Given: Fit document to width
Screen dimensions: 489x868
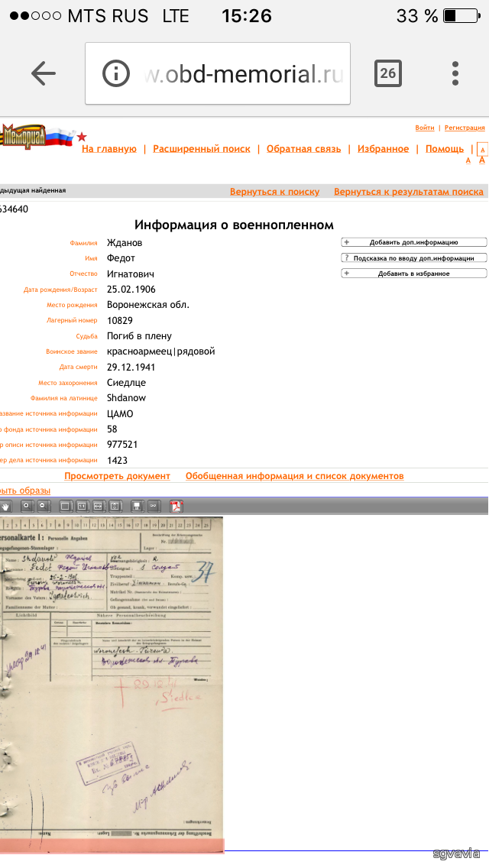Looking at the screenshot, I should 99,506.
